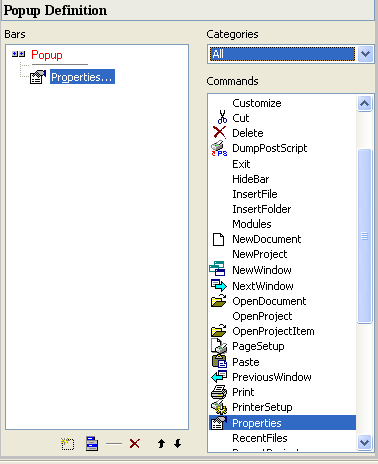Insert a separator line in the bar
The width and height of the screenshot is (378, 464).
tap(114, 444)
